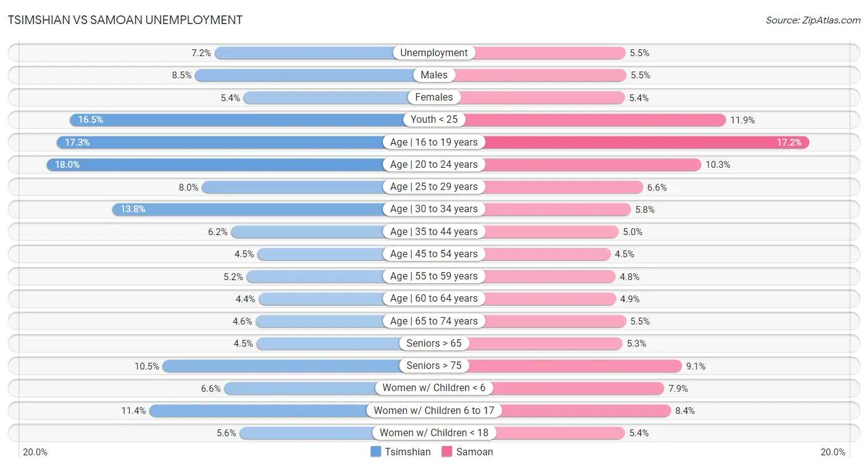Click the Tsimshian 16.5% Youth bar
The image size is (868, 467).
[252, 120]
